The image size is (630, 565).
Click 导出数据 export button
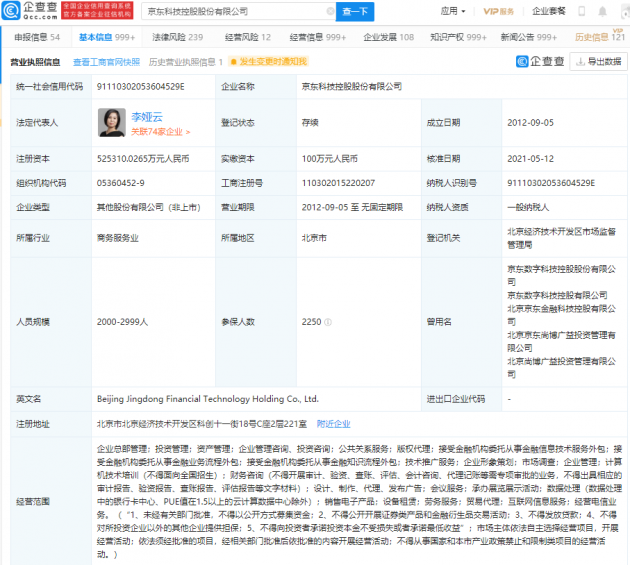(598, 61)
